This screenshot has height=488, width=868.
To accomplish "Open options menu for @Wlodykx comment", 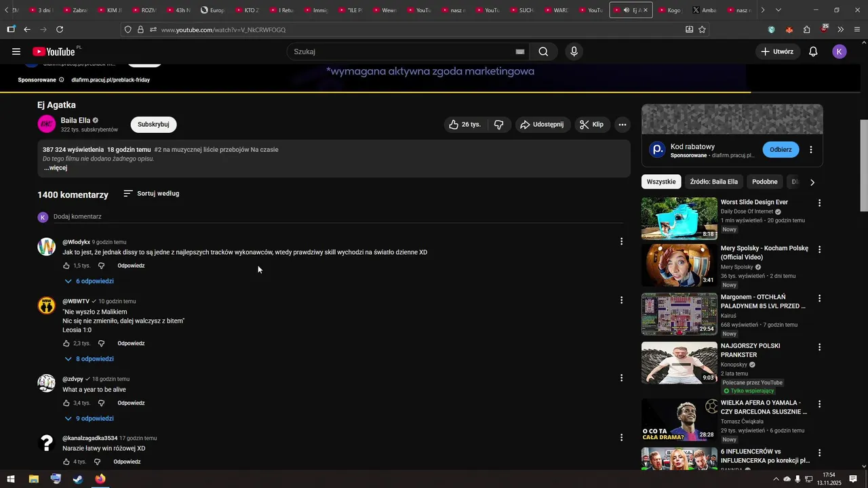I will (621, 241).
